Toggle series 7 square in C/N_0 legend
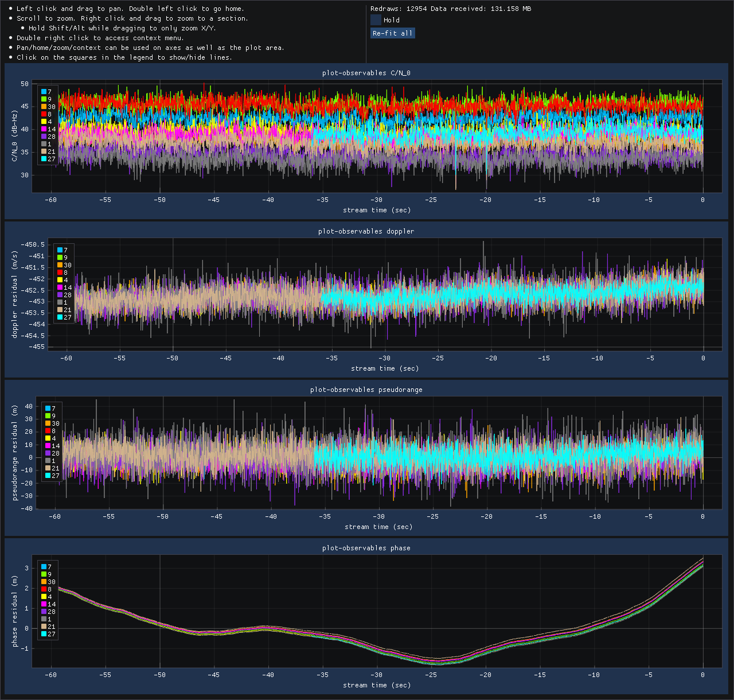This screenshot has width=734, height=700. pyautogui.click(x=44, y=92)
